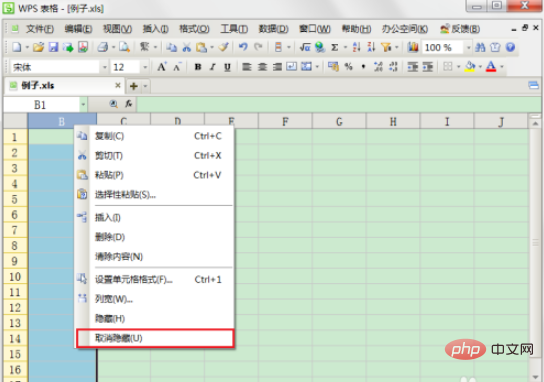This screenshot has width=544, height=382.
Task: Expand the zoom 100 % dropdown
Action: [x=468, y=47]
